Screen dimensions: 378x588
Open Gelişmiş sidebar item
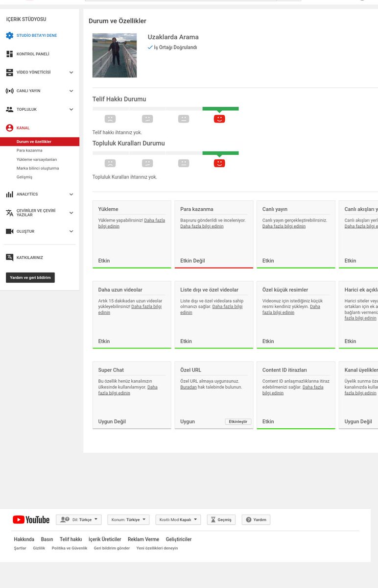pos(24,177)
